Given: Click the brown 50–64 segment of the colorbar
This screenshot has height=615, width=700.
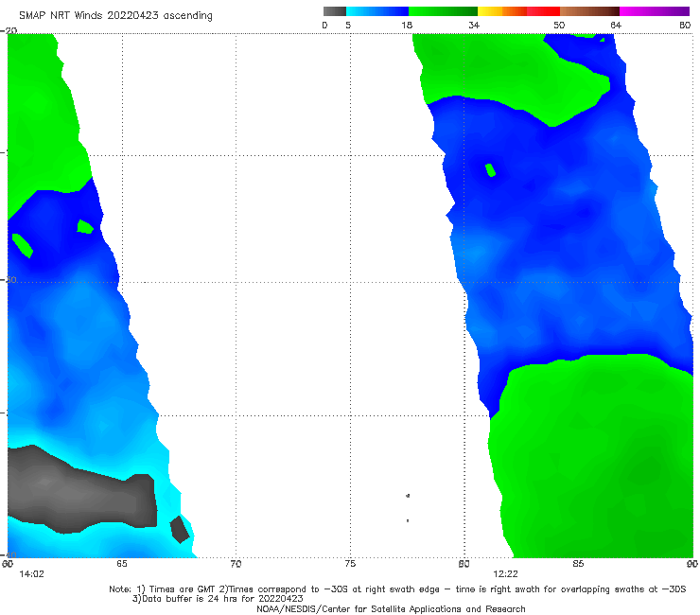Looking at the screenshot, I should point(589,11).
